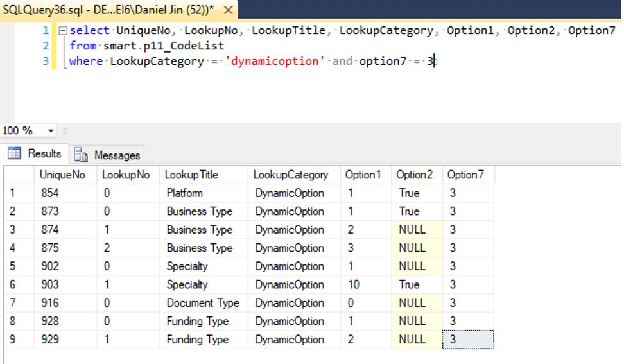Switch to the Messages tab

pyautogui.click(x=107, y=155)
